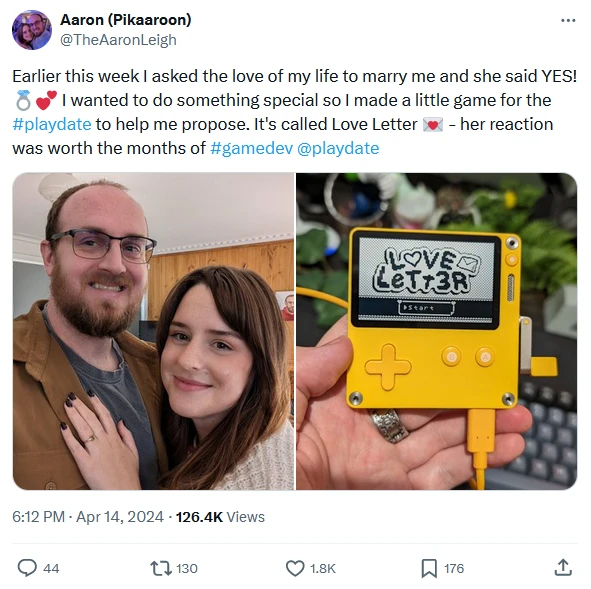This screenshot has height=589, width=591.
Task: Click the 176 bookmarks count
Action: (x=454, y=568)
